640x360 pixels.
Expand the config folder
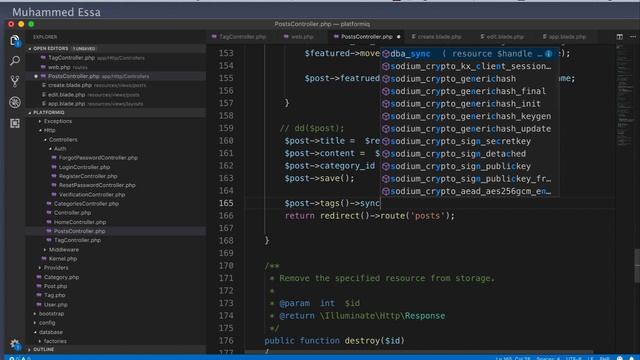[x=47, y=322]
